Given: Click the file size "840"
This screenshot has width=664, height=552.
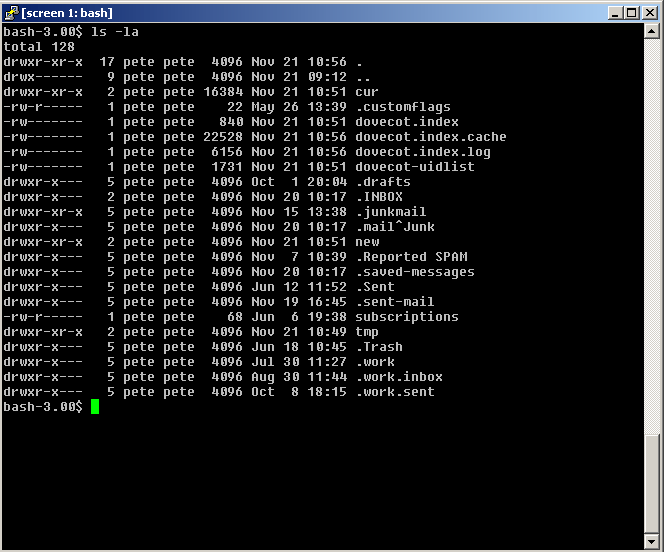Looking at the screenshot, I should tap(231, 122).
